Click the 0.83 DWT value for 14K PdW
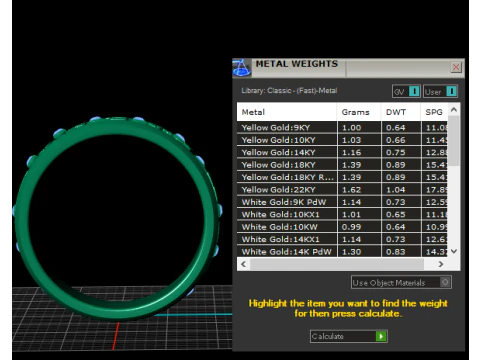This screenshot has width=480, height=360. pos(396,251)
